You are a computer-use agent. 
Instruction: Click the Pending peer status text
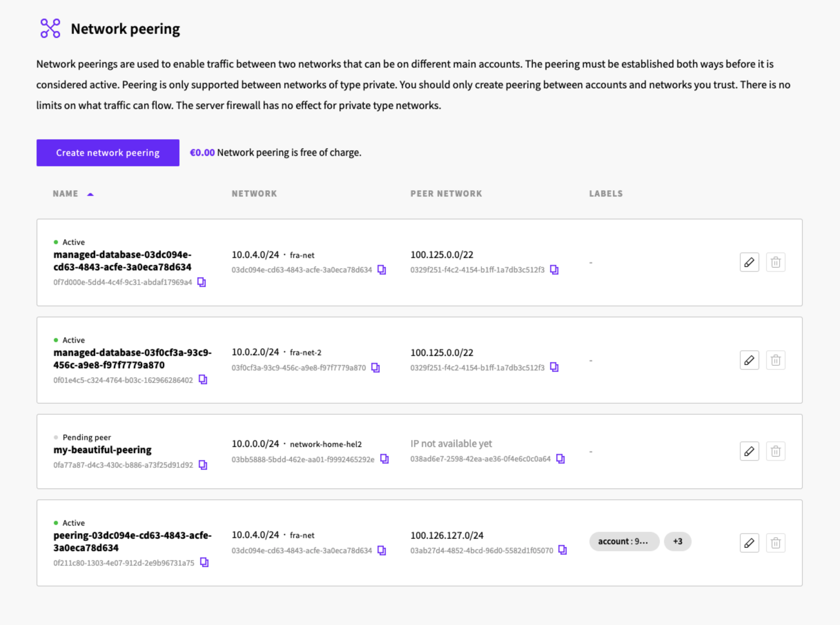(87, 437)
